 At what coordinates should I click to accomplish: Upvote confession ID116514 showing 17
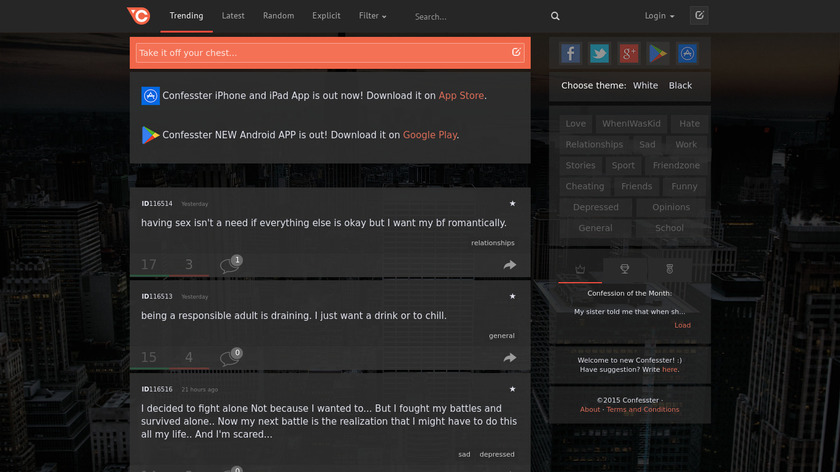point(149,264)
